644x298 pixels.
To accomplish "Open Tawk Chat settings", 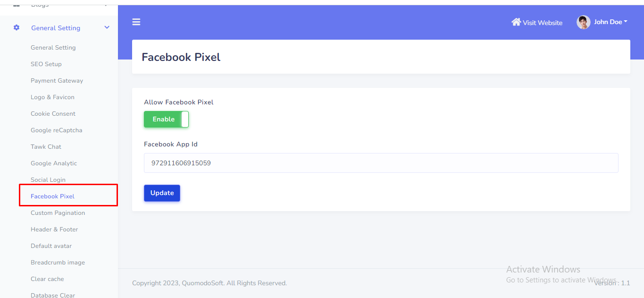I will tap(46, 147).
